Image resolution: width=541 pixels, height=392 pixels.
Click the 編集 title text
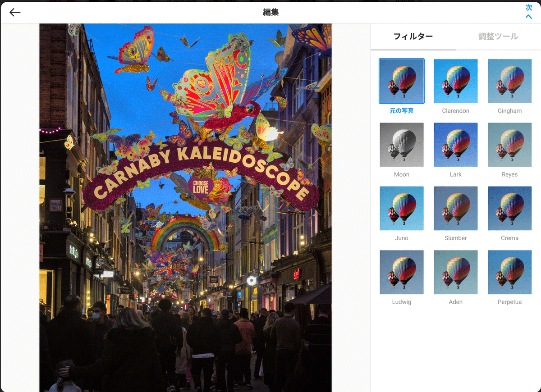tap(271, 12)
